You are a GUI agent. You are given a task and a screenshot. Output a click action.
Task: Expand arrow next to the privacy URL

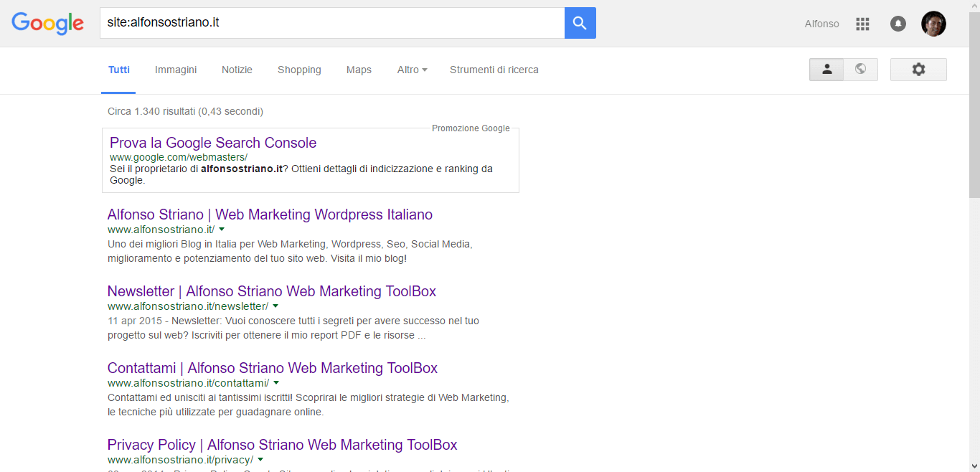260,460
